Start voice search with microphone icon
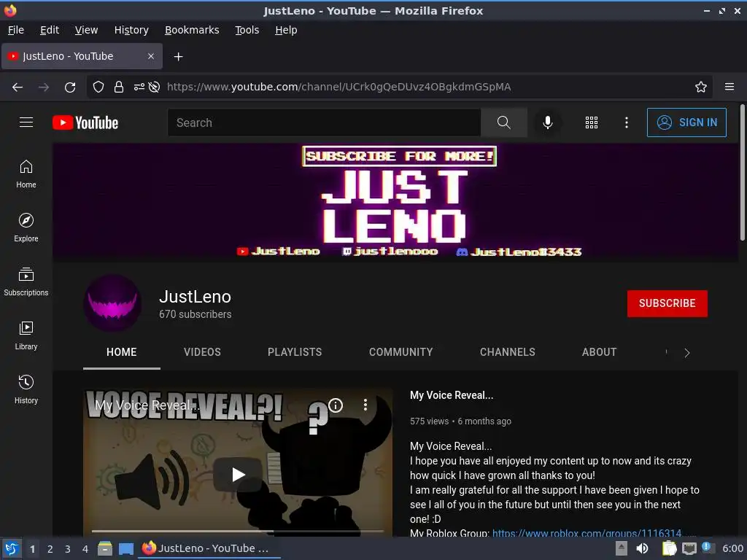 pos(548,122)
